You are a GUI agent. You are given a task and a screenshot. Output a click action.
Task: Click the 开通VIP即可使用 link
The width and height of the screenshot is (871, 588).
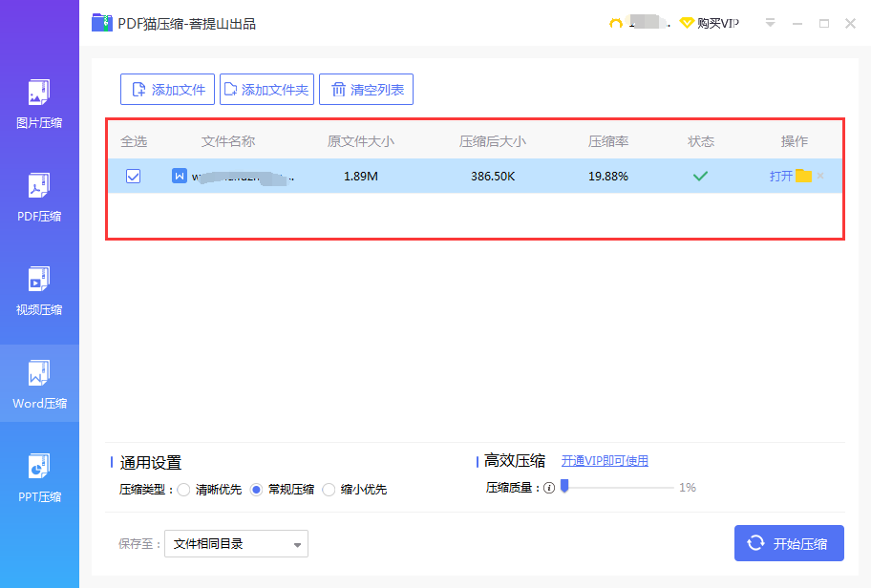pos(605,461)
